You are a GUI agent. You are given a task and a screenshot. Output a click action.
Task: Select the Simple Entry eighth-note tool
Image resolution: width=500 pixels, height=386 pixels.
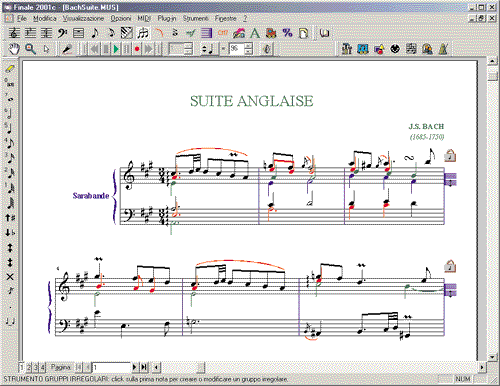(x=95, y=33)
